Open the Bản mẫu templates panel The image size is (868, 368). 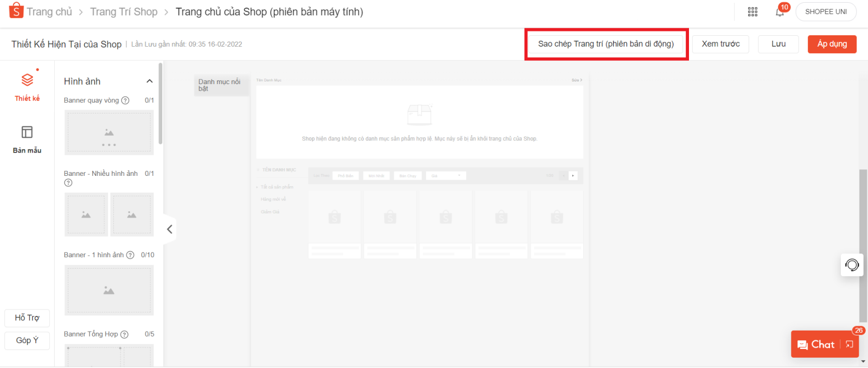27,139
